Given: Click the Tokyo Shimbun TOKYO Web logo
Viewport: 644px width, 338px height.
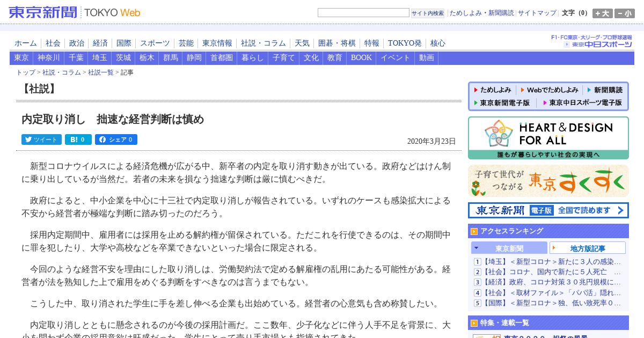Looking at the screenshot, I should point(75,12).
